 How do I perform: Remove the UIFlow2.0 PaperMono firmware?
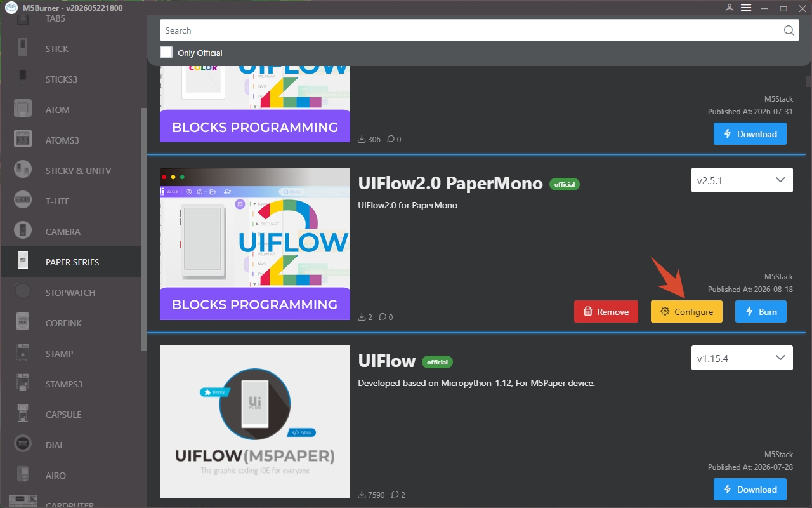coord(606,311)
